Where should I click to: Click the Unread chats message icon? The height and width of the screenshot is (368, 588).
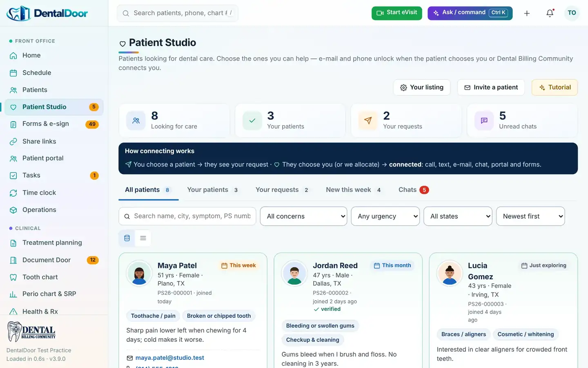pos(484,121)
